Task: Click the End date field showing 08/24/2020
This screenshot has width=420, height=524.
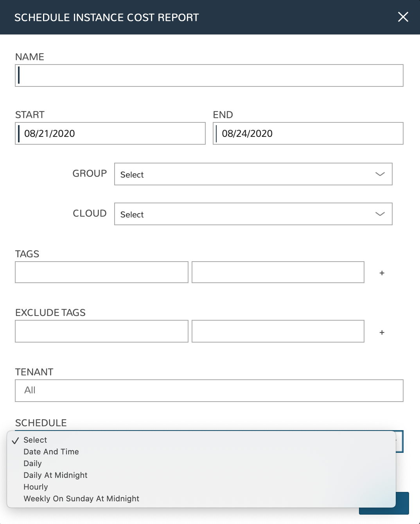Action: pos(308,133)
